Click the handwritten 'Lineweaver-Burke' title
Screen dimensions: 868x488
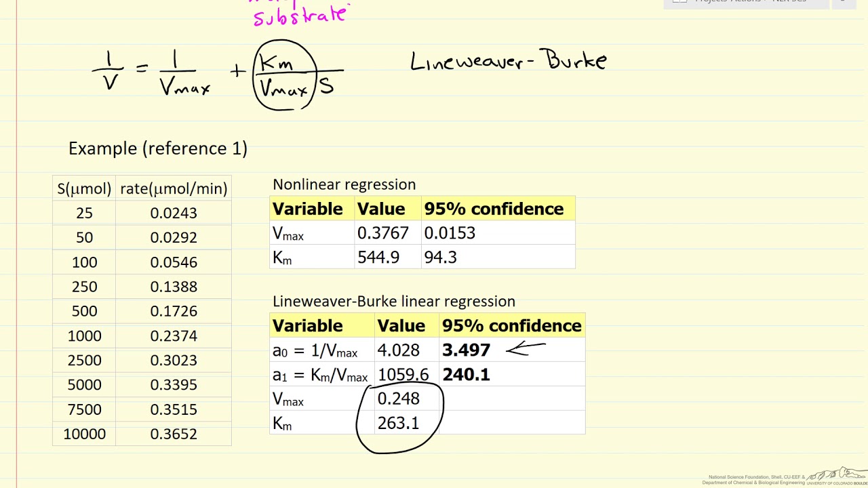point(509,61)
